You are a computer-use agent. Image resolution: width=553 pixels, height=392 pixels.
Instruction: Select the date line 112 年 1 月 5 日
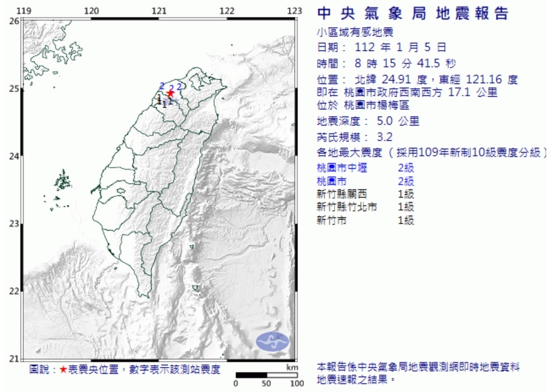382,47
